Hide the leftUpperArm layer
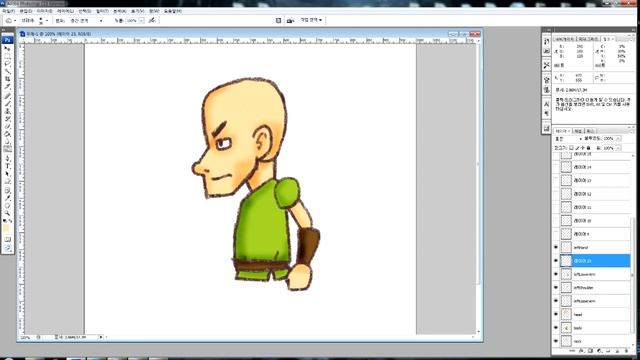Viewport: 640px width, 360px height. pyautogui.click(x=556, y=301)
